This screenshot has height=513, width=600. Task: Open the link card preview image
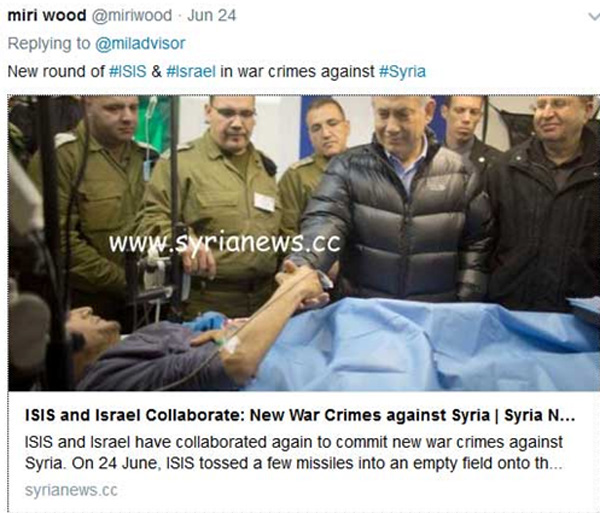pyautogui.click(x=303, y=243)
